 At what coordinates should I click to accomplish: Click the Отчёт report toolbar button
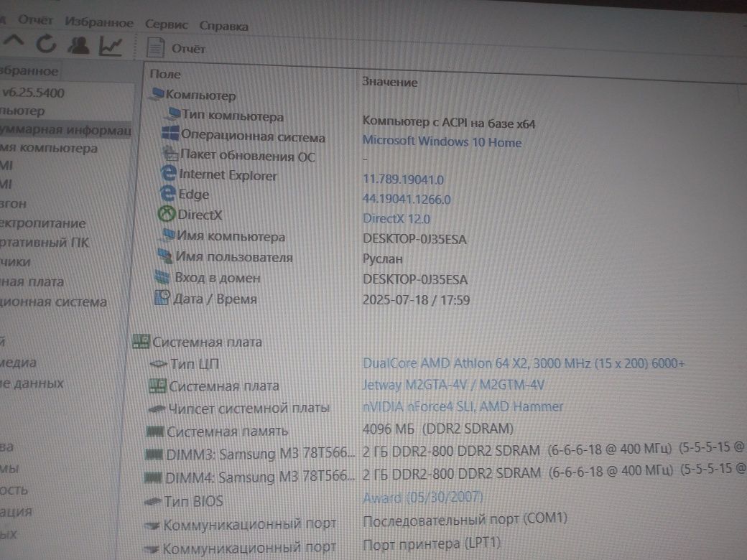[176, 49]
